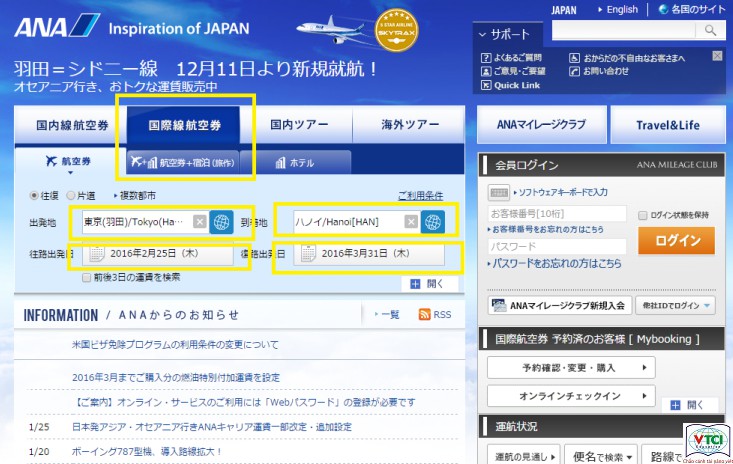The image size is (733, 464).
Task: Click the よくあるご質問 question icon
Action: tap(486, 58)
